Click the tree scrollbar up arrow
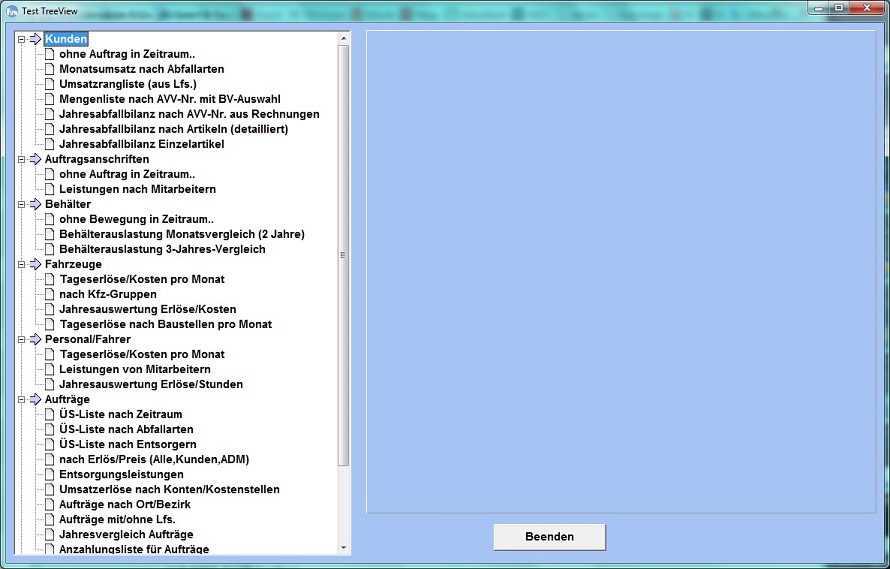Screen dimensions: 890x569 tap(344, 39)
